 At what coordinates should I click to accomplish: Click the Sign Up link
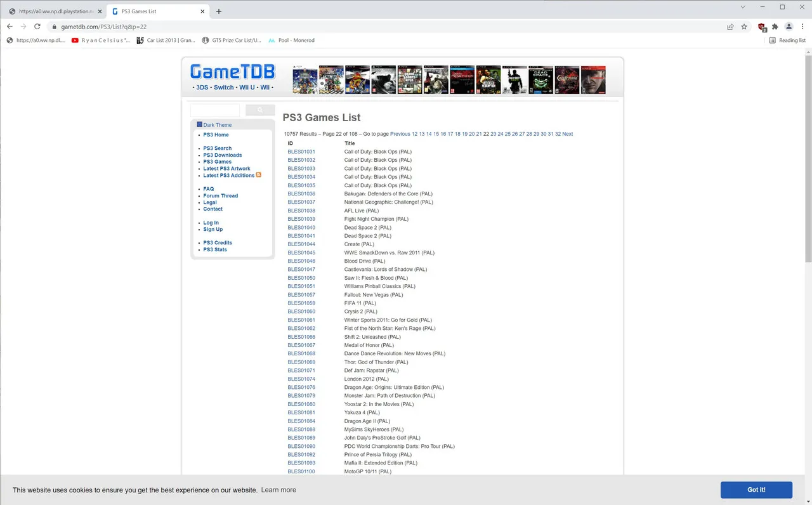click(213, 230)
